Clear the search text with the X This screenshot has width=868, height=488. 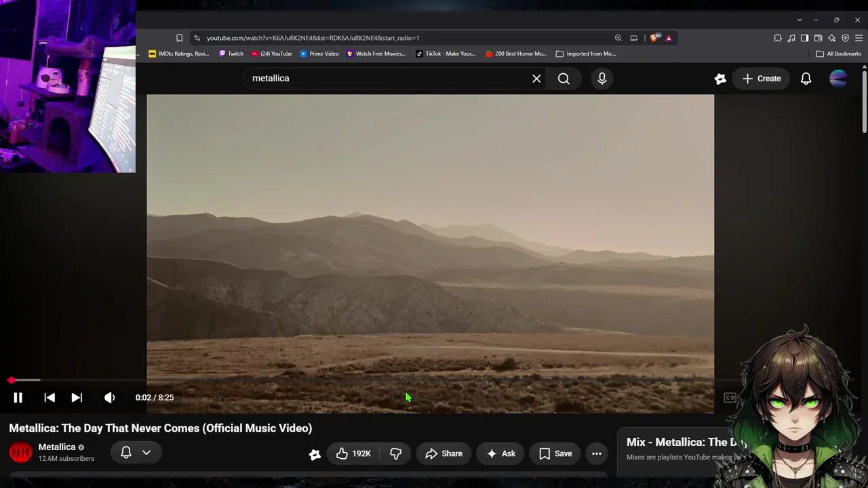(x=536, y=79)
